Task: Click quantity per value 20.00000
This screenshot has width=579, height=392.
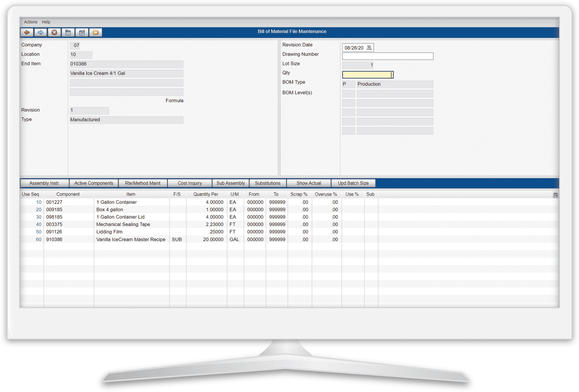Action: 213,240
